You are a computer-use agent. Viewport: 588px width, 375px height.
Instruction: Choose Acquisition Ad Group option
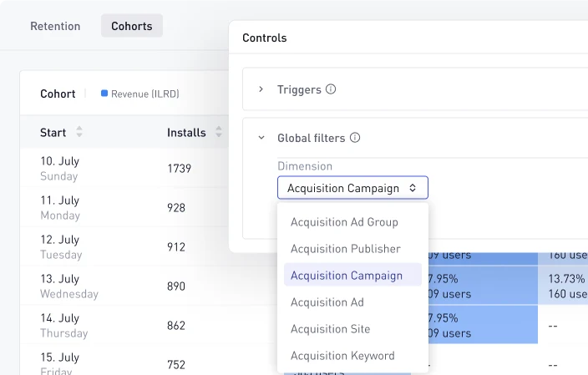(x=344, y=222)
